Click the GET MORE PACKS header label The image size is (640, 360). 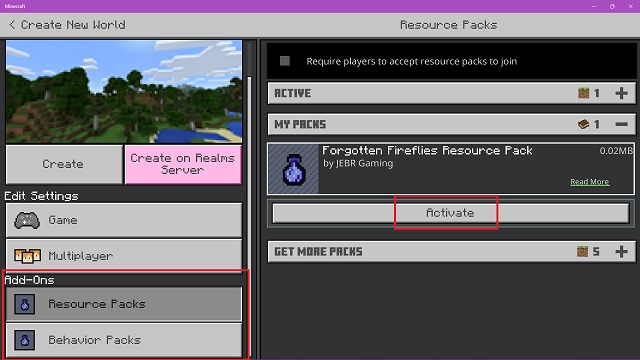[x=318, y=251]
